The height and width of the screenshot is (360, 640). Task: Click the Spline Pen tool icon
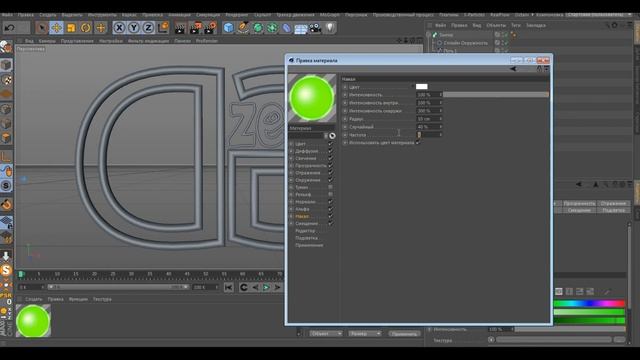[243, 28]
